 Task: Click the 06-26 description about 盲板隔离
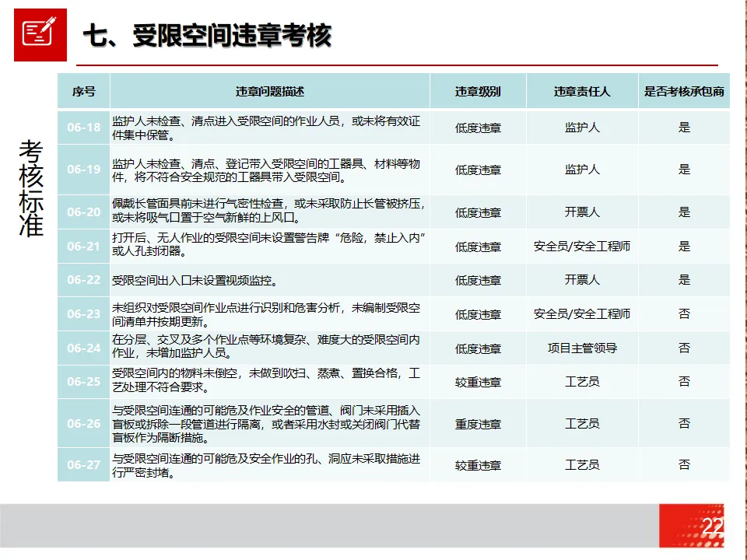click(x=266, y=424)
